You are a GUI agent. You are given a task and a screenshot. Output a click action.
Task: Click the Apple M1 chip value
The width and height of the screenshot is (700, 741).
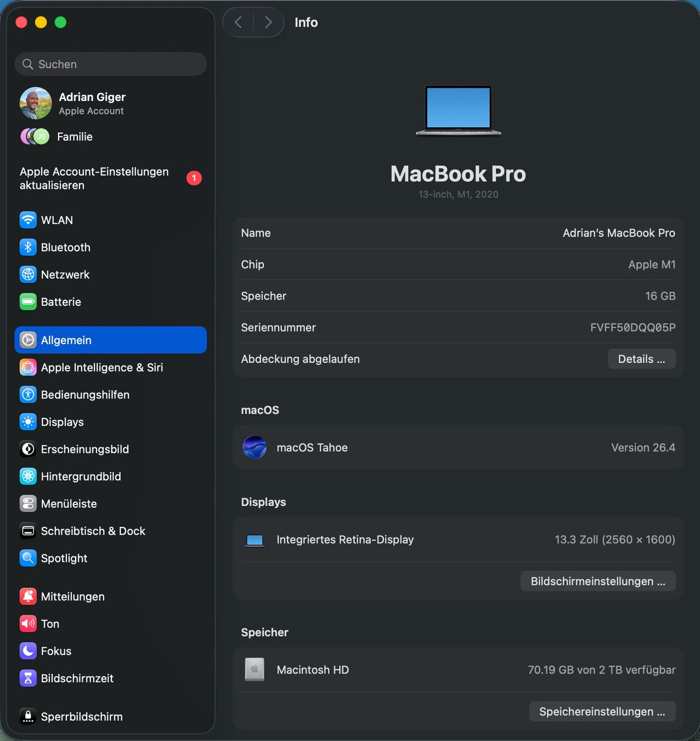point(652,265)
